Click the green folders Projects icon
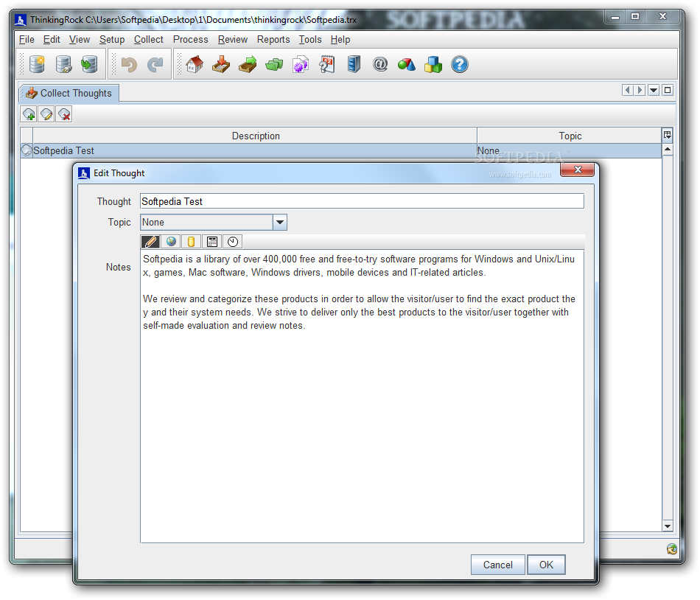The height and width of the screenshot is (600, 700). coord(274,65)
